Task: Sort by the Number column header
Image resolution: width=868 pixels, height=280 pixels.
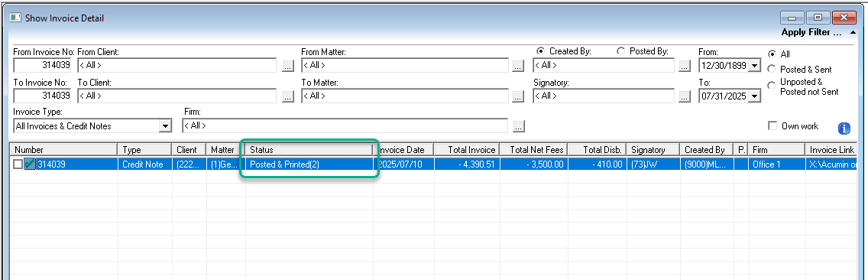Action: pos(63,150)
